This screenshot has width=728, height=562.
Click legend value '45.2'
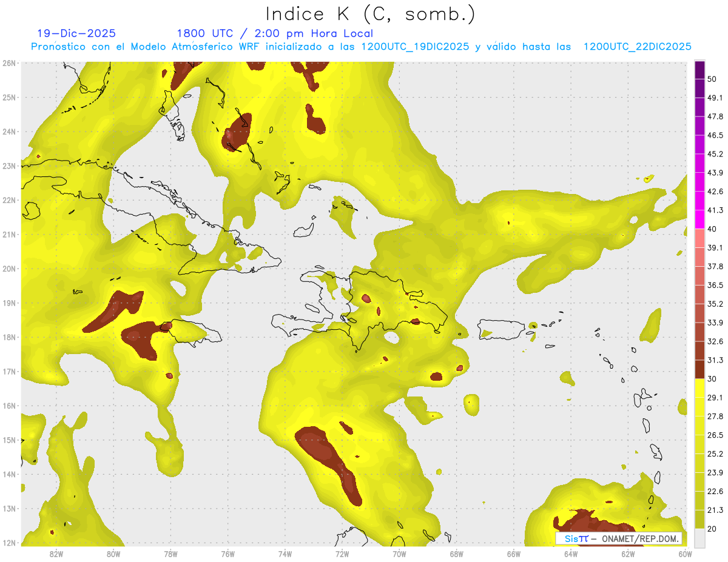[715, 154]
